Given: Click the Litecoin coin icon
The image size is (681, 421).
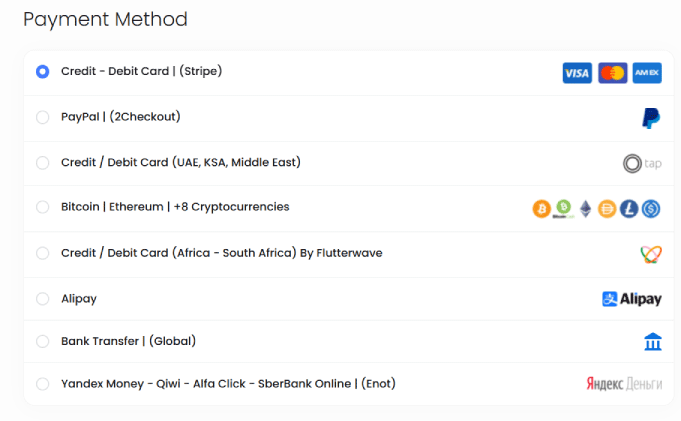Looking at the screenshot, I should [x=629, y=209].
